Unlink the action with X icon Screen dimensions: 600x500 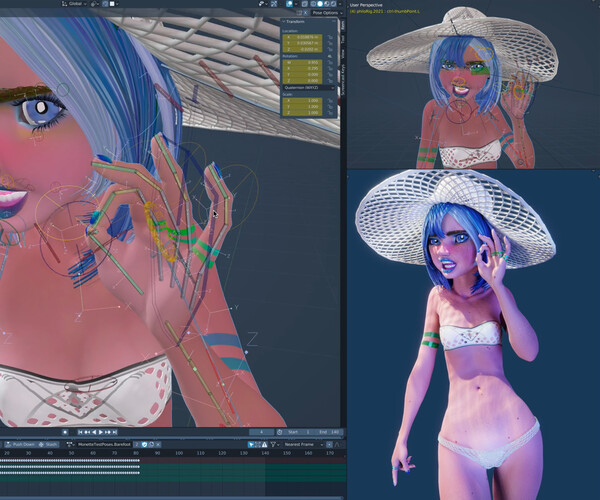(158, 444)
